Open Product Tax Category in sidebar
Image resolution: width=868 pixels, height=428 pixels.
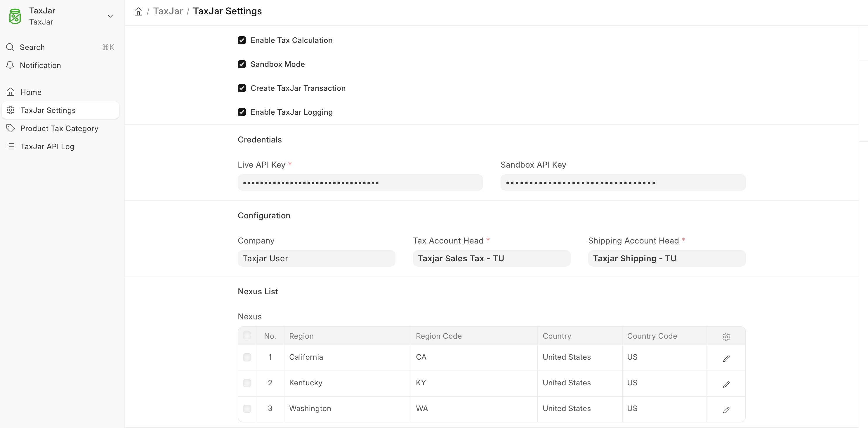tap(60, 129)
